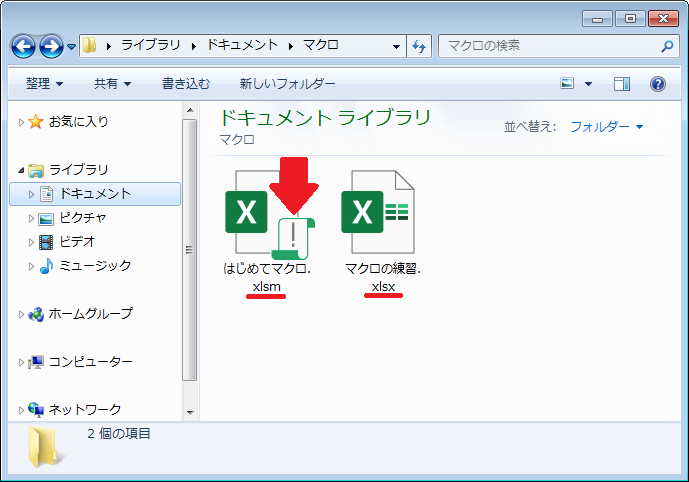Change view with the view icon button

point(567,83)
